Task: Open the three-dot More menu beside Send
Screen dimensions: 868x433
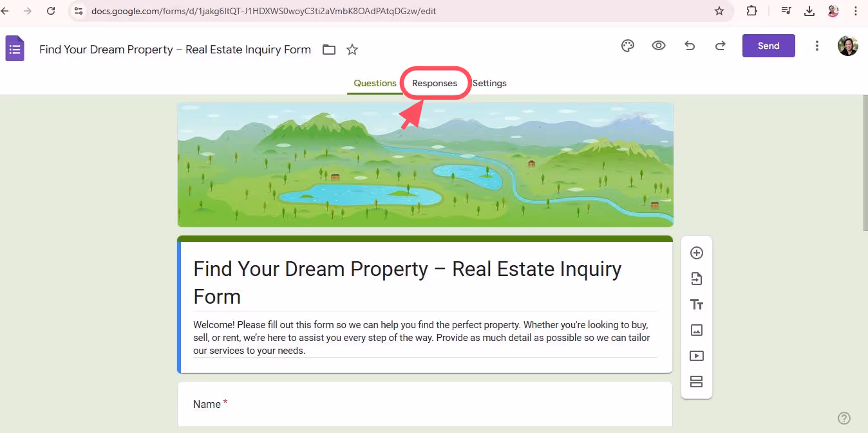Action: click(x=816, y=46)
